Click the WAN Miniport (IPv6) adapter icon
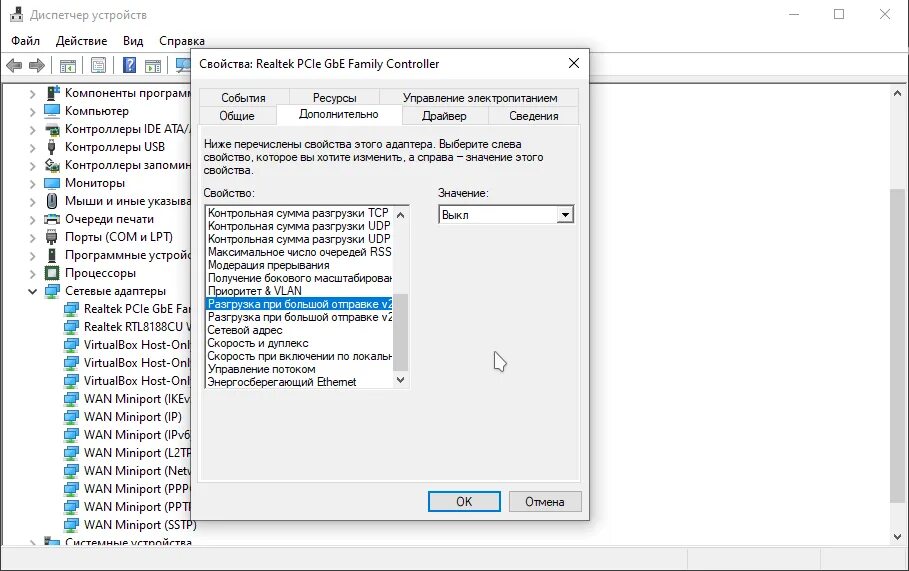 [71, 435]
